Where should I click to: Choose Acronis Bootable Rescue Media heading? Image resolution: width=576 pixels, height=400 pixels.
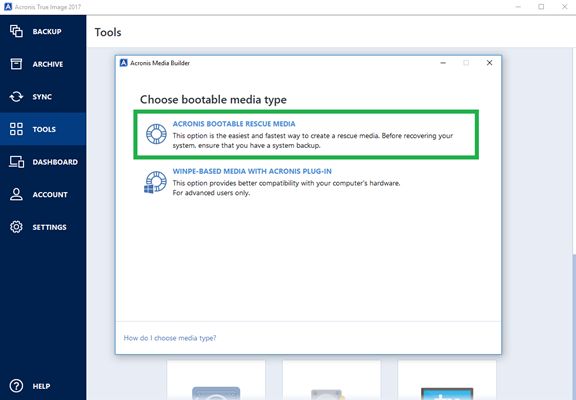(234, 124)
